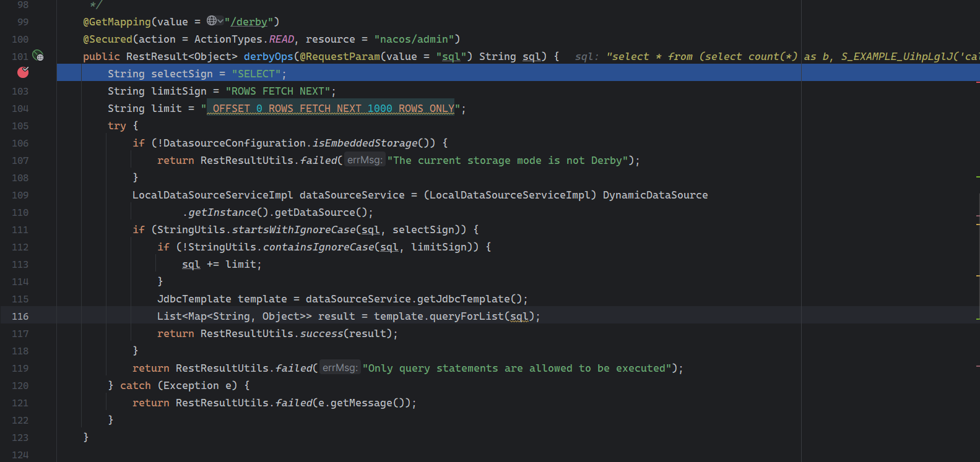Click the getInstance call on line 110
980x462 pixels.
(222, 212)
